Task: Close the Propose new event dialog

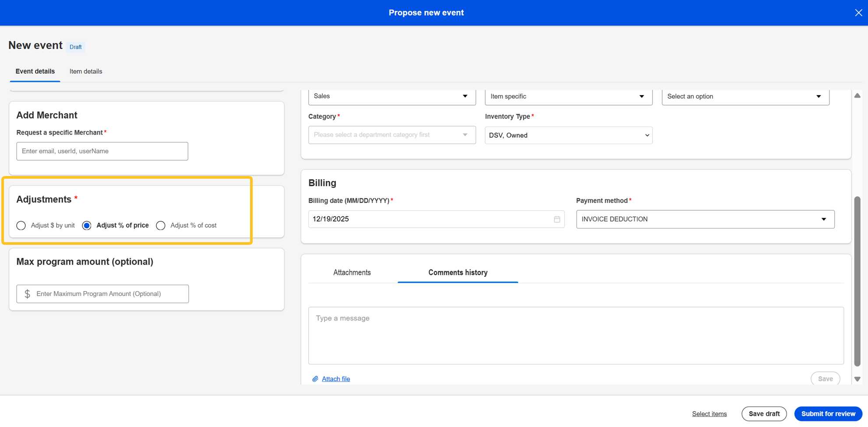Action: pyautogui.click(x=858, y=13)
